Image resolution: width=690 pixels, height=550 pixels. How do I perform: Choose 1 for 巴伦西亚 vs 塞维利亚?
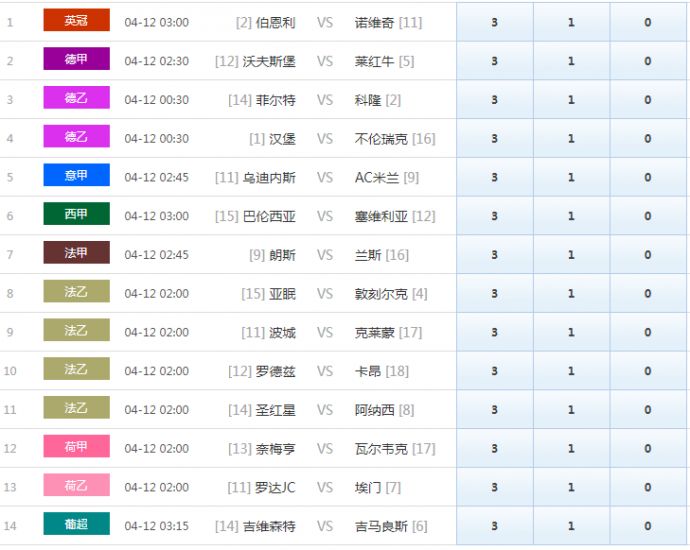571,216
